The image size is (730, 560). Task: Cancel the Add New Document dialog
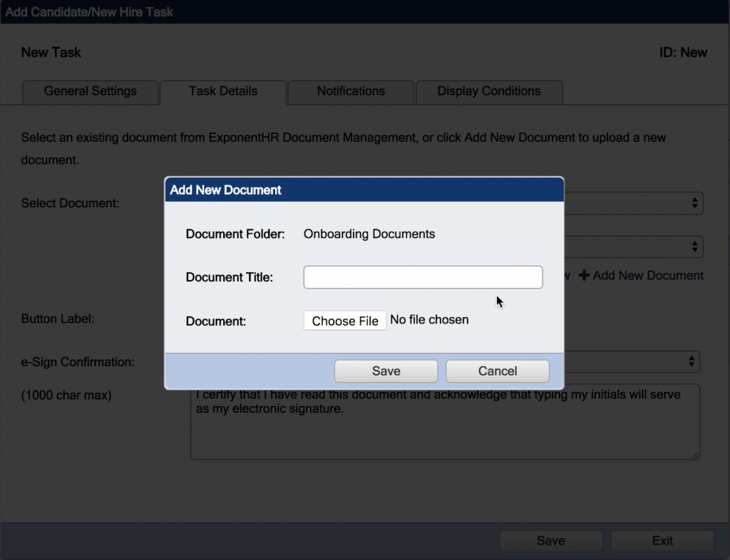(497, 370)
